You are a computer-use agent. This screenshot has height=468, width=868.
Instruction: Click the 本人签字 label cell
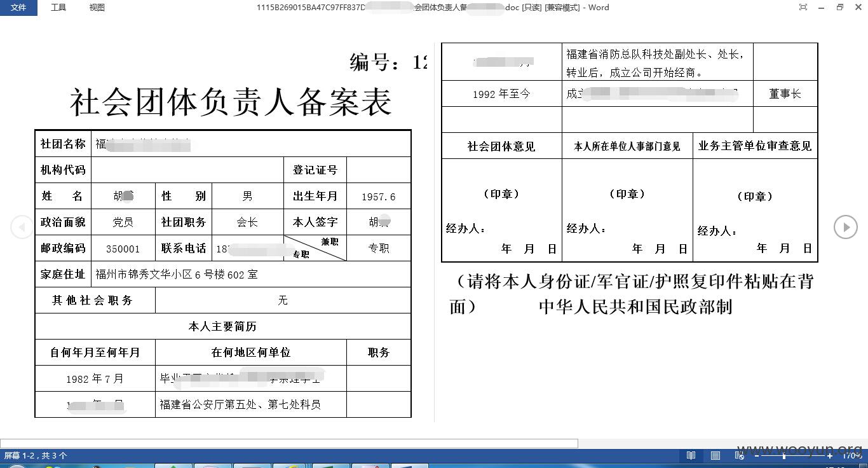click(x=315, y=222)
